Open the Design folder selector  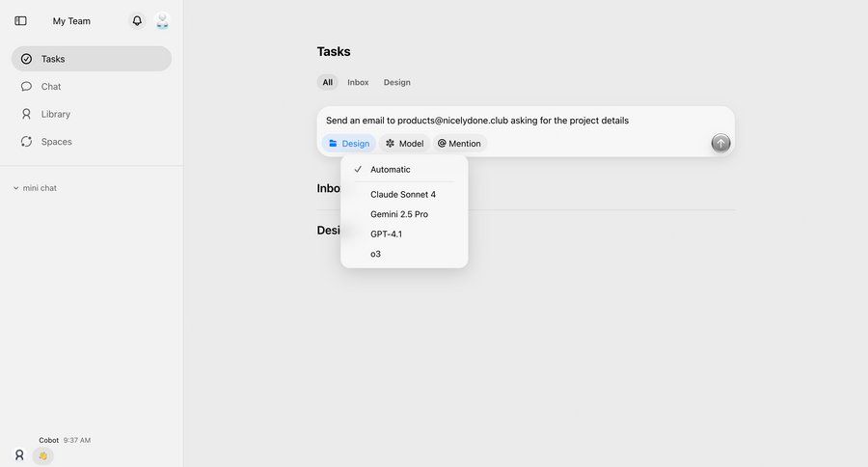pyautogui.click(x=349, y=144)
